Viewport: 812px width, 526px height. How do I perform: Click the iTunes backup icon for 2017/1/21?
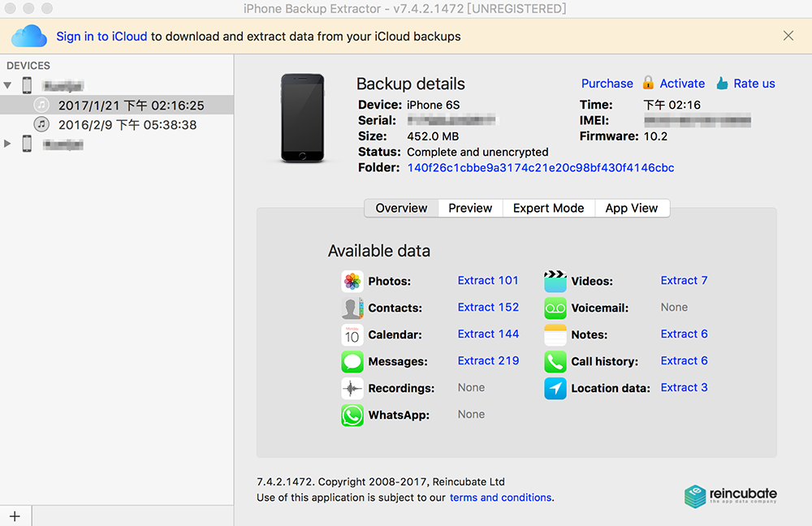pos(41,105)
